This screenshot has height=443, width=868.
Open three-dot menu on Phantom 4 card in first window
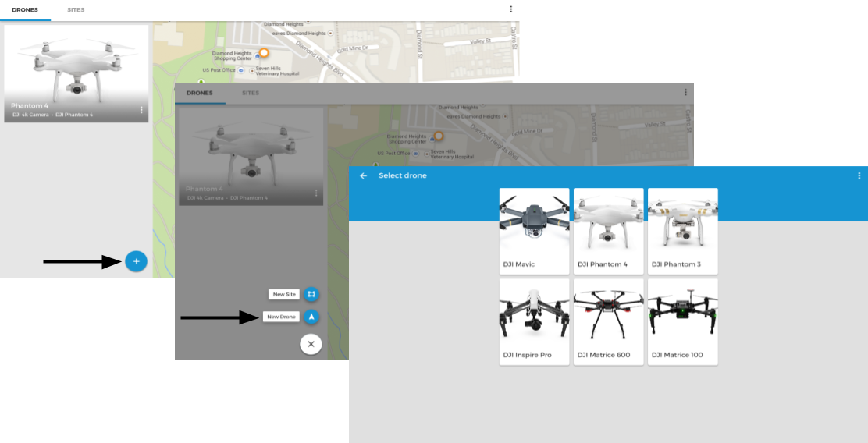[x=141, y=110]
